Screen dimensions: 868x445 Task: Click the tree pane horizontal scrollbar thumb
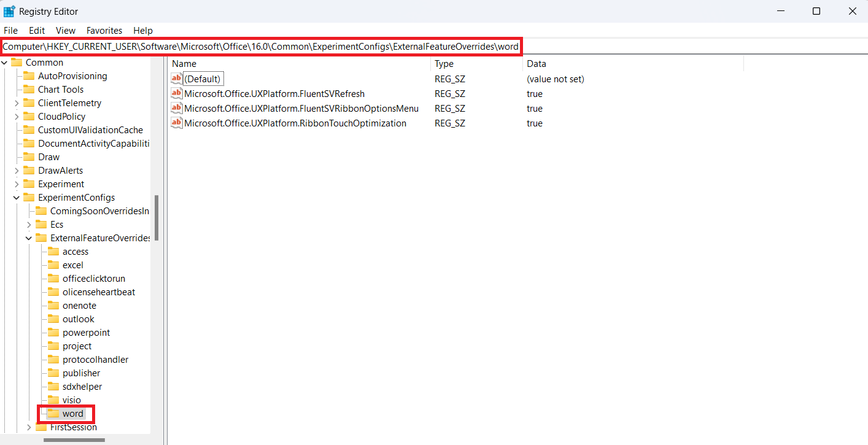tap(74, 439)
